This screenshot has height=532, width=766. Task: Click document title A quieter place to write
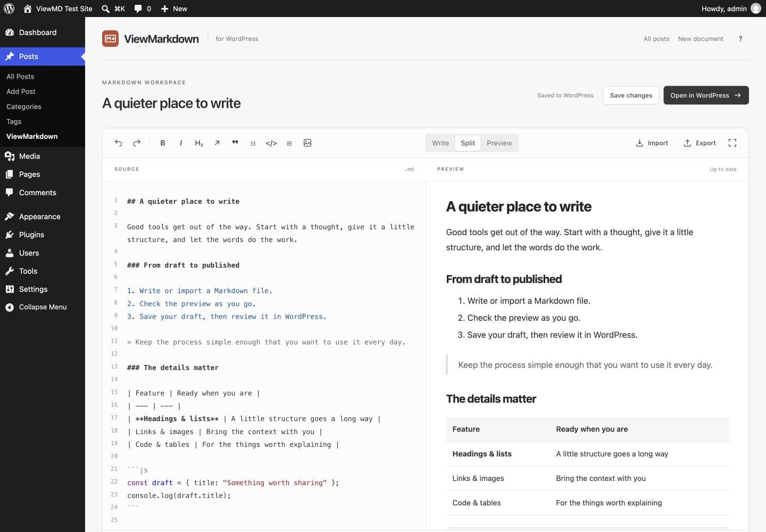(x=171, y=103)
